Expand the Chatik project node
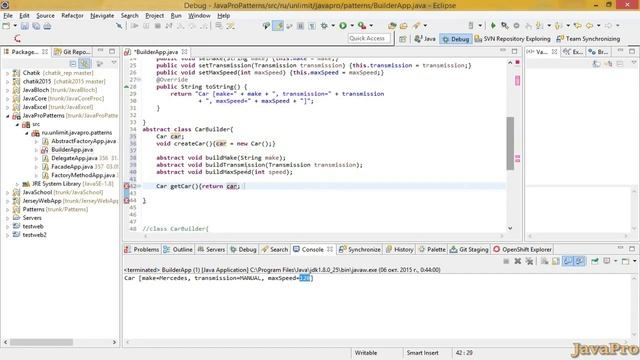Viewport: 640px width, 360px height. pos(7,73)
